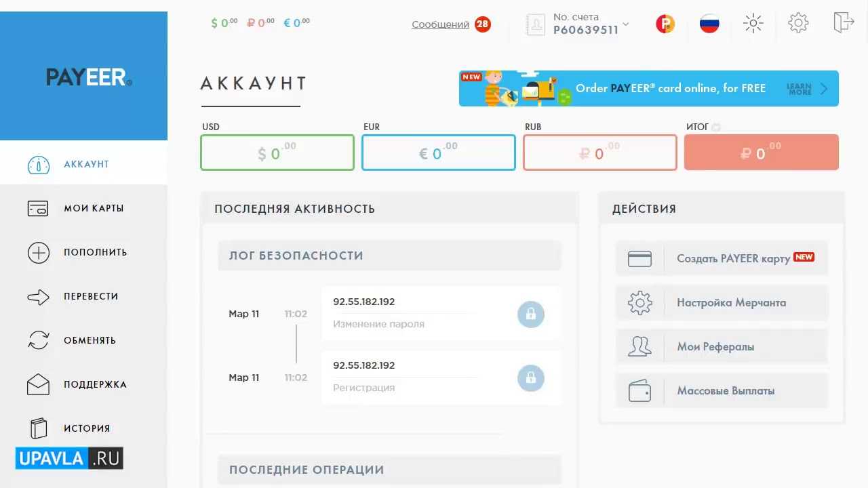868x488 pixels.
Task: Open Перевести in the sidebar
Action: 83,296
